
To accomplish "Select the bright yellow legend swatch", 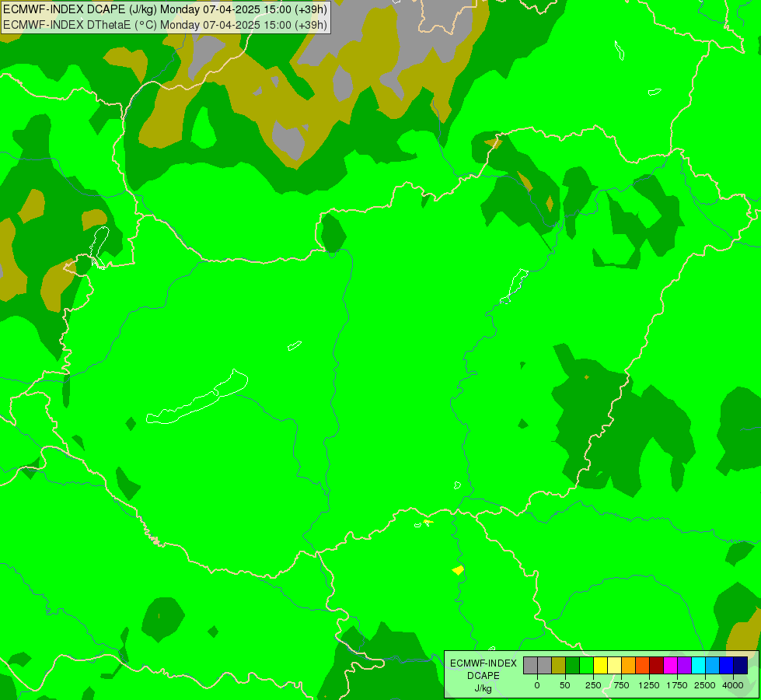I will click(x=601, y=665).
